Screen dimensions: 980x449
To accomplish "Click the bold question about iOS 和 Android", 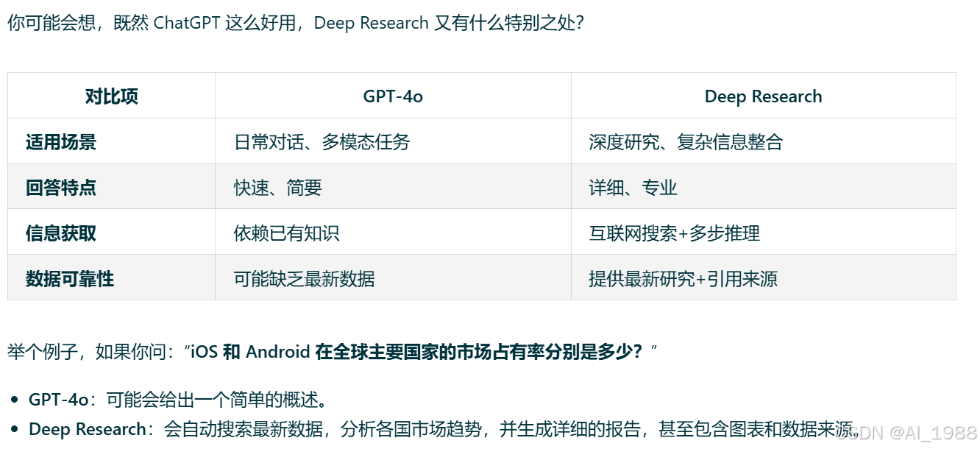I will [416, 352].
